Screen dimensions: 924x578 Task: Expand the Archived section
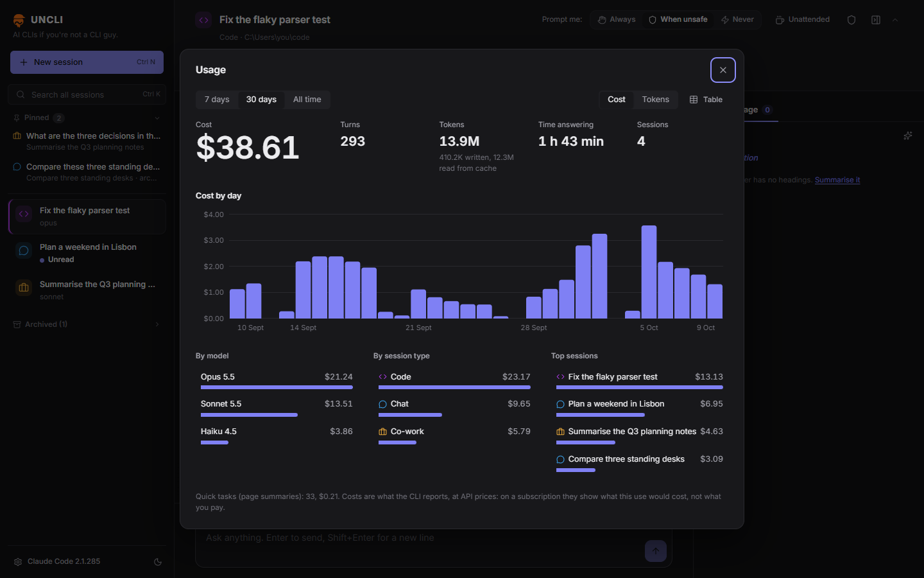pyautogui.click(x=157, y=324)
